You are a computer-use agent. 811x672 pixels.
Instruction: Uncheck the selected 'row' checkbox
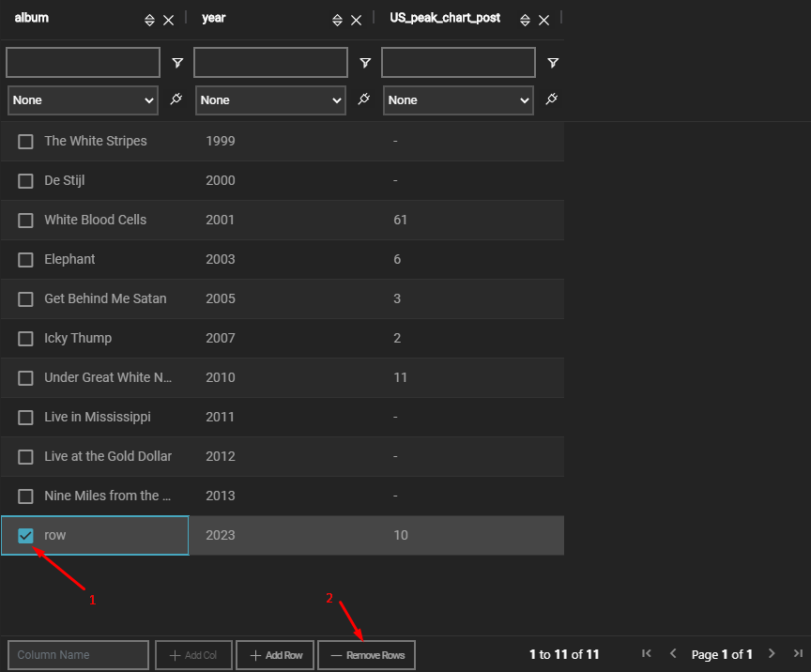26,535
